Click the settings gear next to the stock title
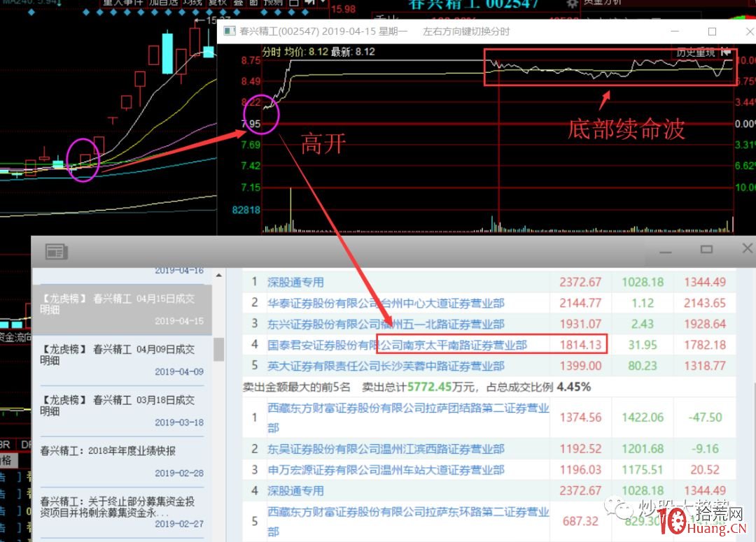This screenshot has width=756, height=542. [572, 4]
